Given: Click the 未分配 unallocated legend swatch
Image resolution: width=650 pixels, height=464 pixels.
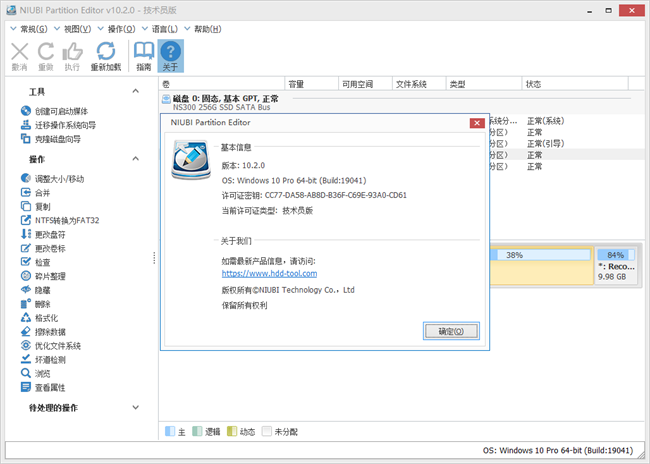Looking at the screenshot, I should click(267, 431).
